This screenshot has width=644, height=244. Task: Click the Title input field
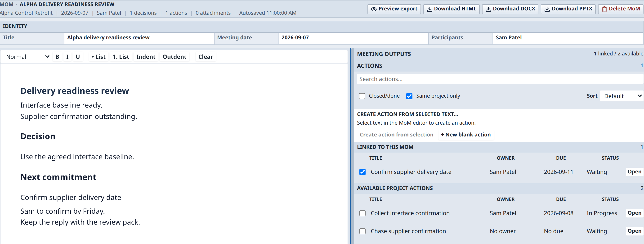(x=139, y=38)
